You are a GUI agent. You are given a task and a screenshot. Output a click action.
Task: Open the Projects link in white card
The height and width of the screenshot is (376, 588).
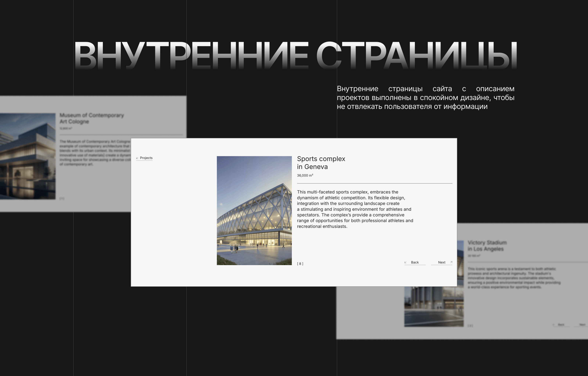click(x=146, y=158)
